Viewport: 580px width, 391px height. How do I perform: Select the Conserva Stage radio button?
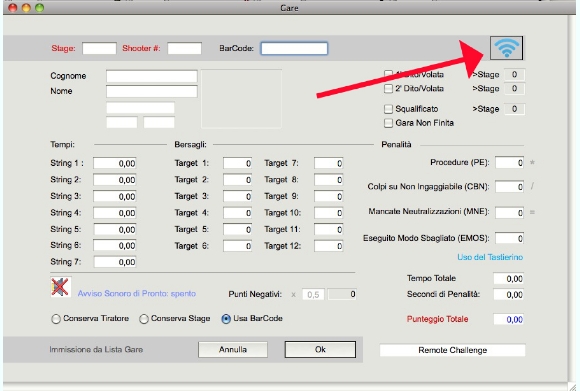[144, 319]
